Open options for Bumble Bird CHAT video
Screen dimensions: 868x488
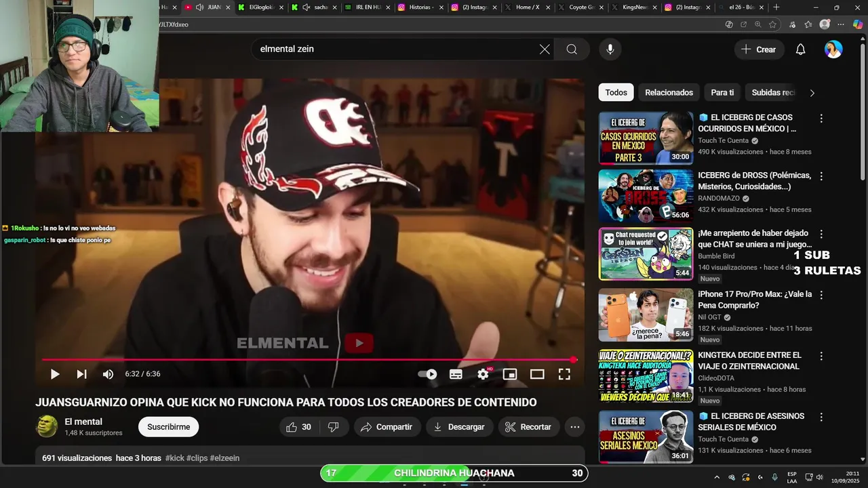[821, 234]
